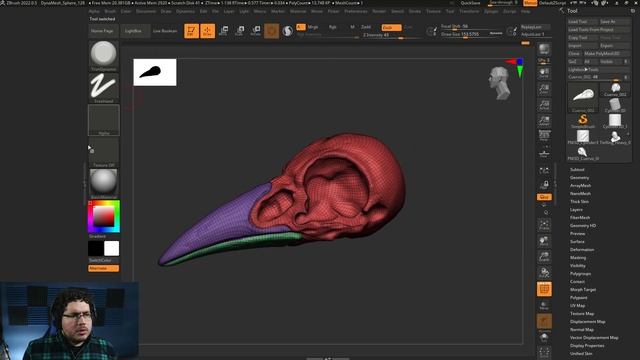640x360 pixels.
Task: Click the AAHalf icon
Action: click(x=544, y=121)
